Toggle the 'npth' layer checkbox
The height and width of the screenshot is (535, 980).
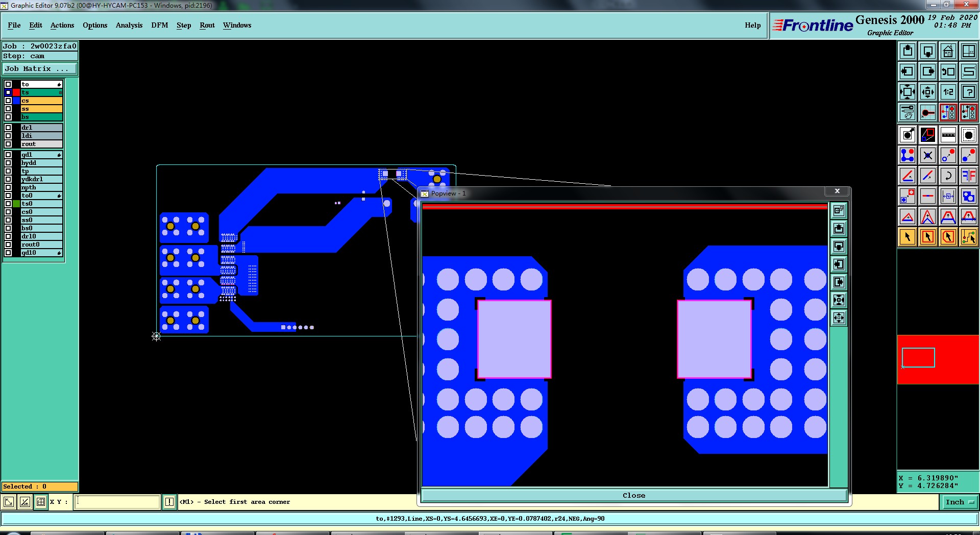coord(8,187)
